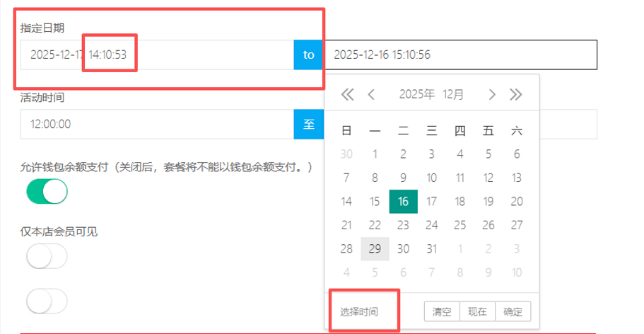This screenshot has width=644, height=334.
Task: Select December 21 in the calendar
Action: pos(346,225)
